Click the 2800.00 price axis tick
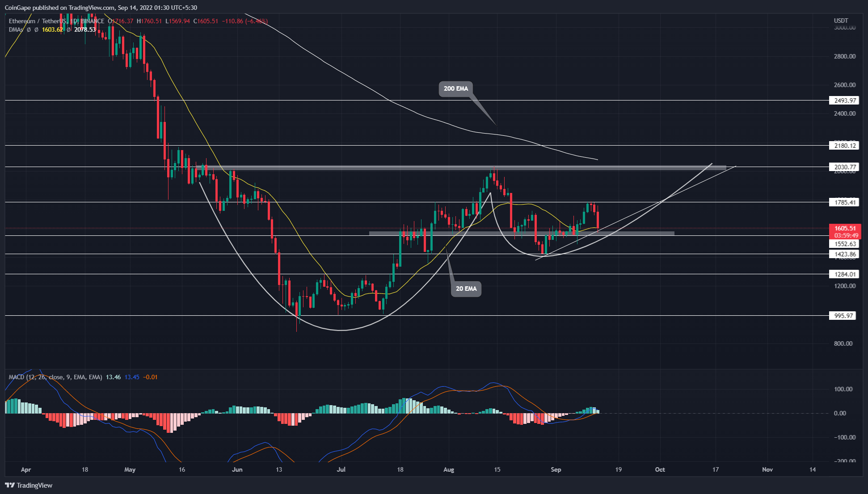868x494 pixels. pos(845,56)
